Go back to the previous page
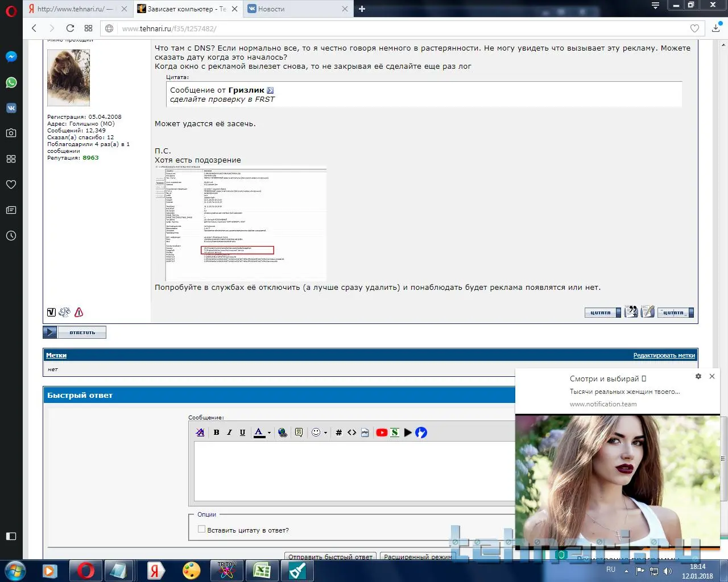 (34, 28)
